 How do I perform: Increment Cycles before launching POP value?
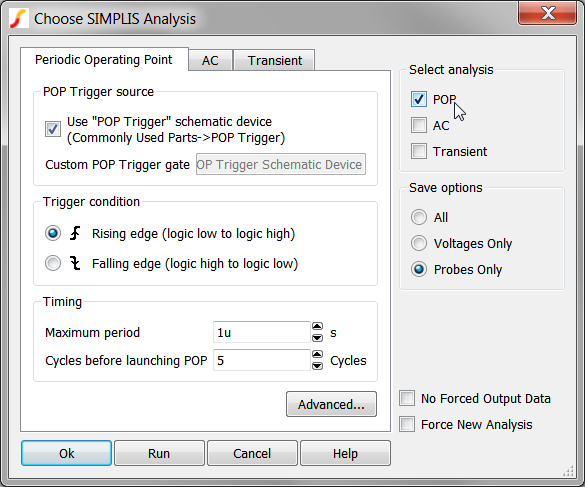click(317, 355)
